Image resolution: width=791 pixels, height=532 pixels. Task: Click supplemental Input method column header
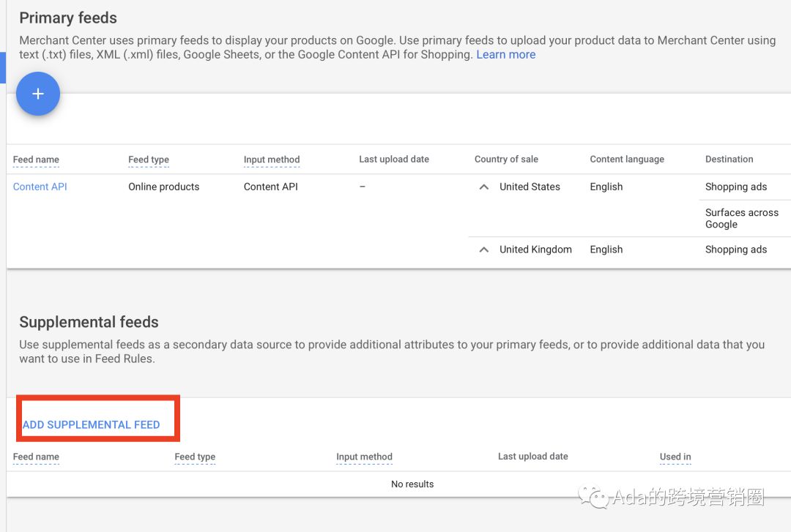[364, 457]
